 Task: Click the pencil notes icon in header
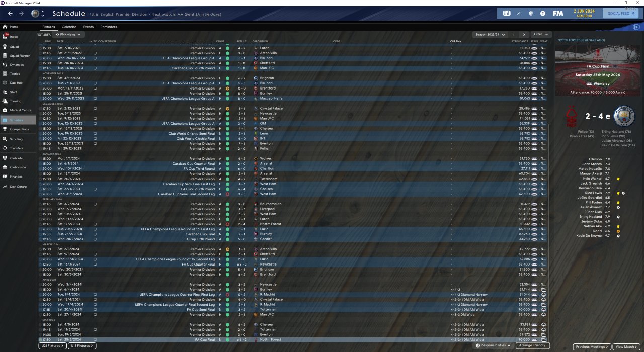click(519, 13)
